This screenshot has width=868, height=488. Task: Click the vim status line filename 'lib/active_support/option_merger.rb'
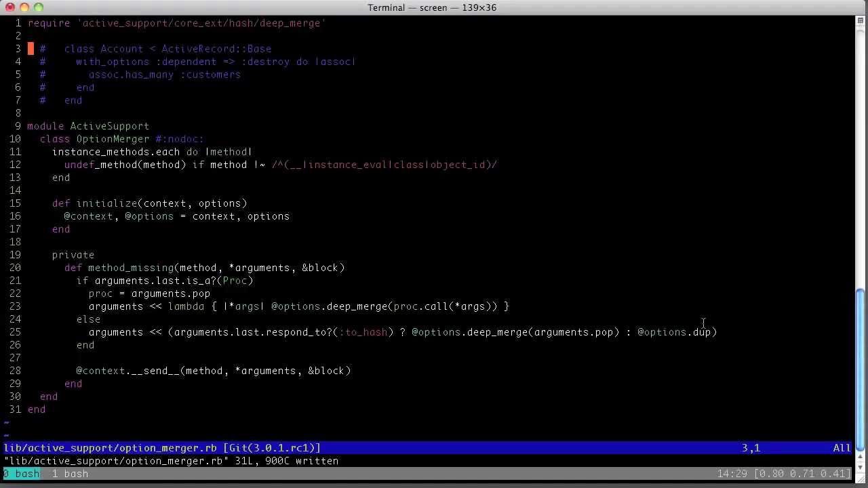coord(111,448)
